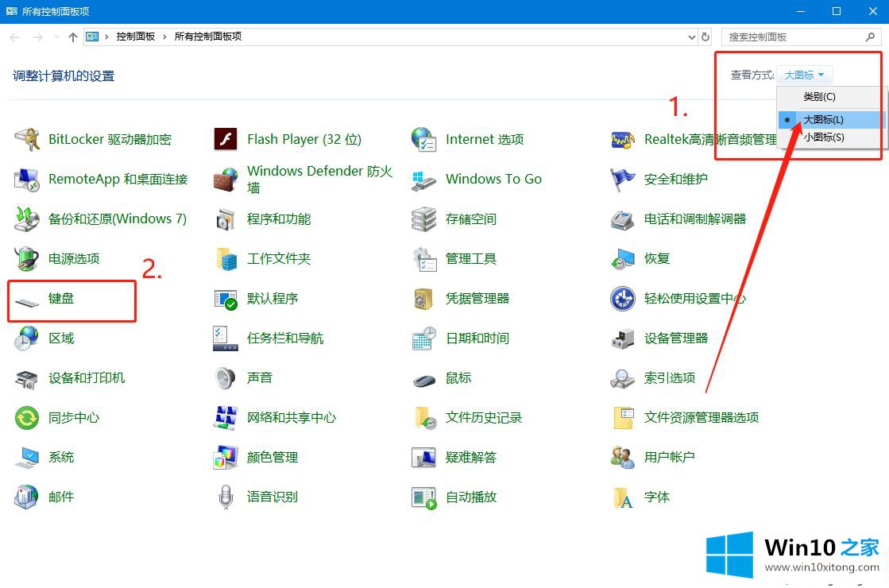This screenshot has height=588, width=889.
Task: Open the 键盘 keyboard icon
Action: [x=27, y=302]
